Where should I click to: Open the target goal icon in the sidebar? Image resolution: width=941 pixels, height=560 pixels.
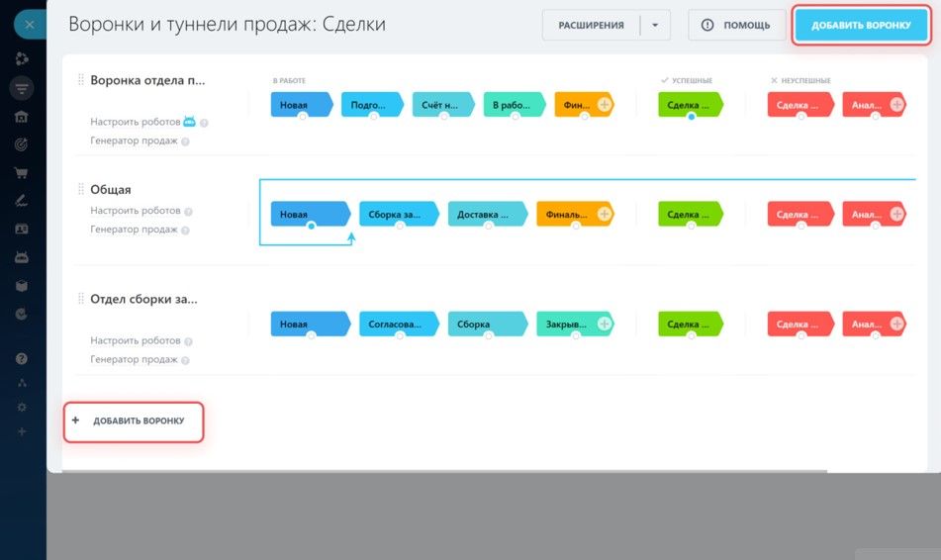[x=22, y=144]
